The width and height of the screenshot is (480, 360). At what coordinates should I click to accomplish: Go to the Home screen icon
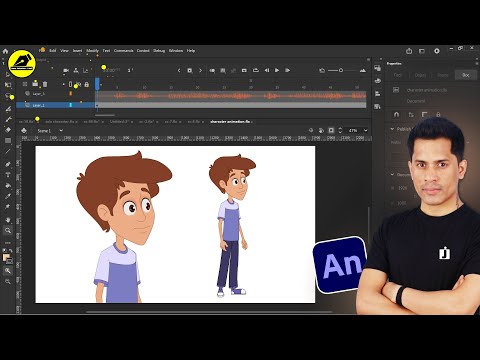(x=5, y=51)
